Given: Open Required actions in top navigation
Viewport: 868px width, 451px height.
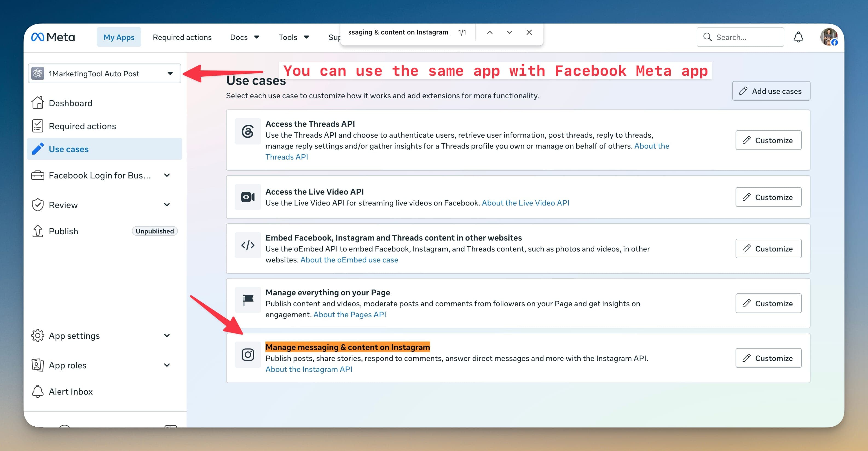Looking at the screenshot, I should click(x=182, y=37).
